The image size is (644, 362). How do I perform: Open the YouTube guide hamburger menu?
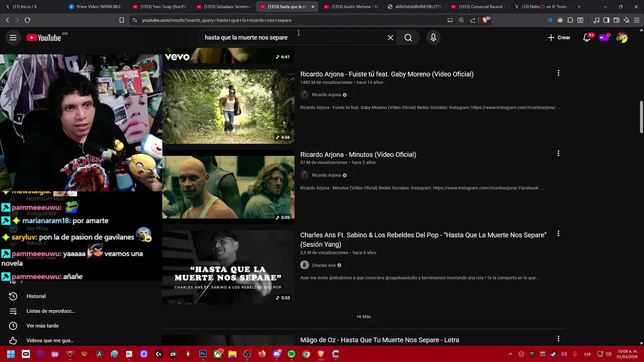[x=13, y=38]
